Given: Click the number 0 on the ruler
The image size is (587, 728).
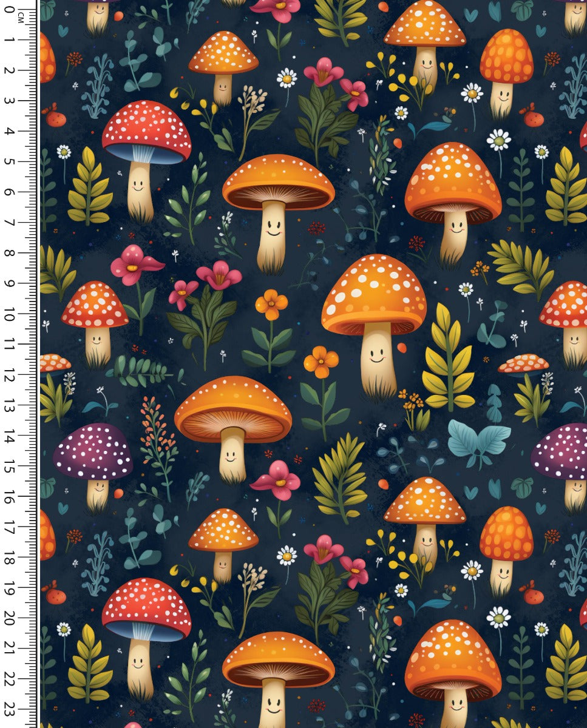Looking at the screenshot, I should click(x=9, y=10).
